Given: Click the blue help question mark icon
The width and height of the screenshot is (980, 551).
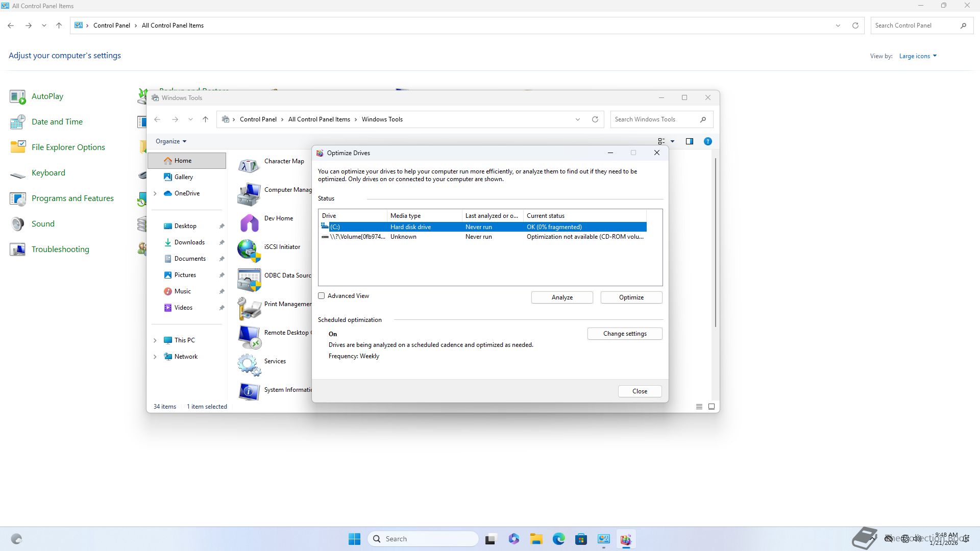Looking at the screenshot, I should (707, 141).
